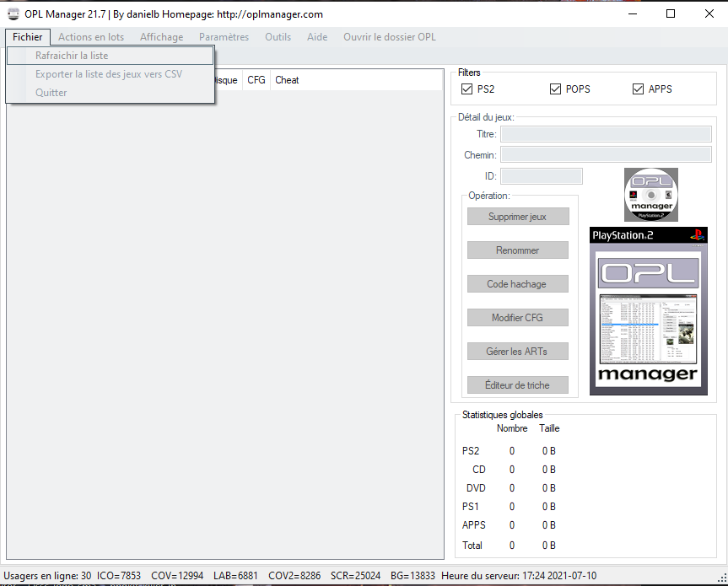Click COV=12994 in status bar
The width and height of the screenshot is (728, 586).
(x=177, y=576)
